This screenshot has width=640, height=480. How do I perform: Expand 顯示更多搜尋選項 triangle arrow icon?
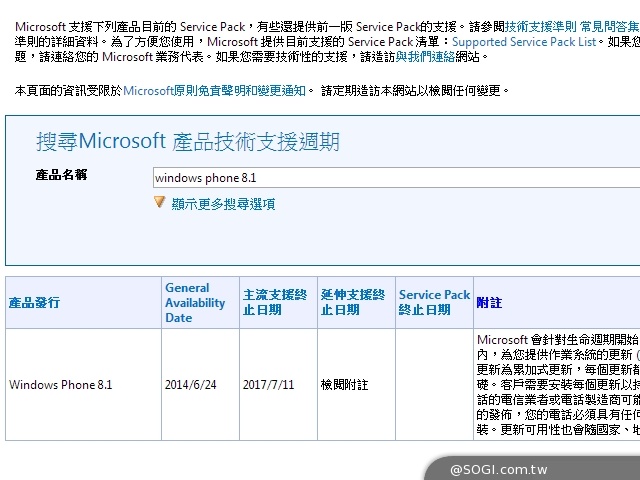[x=160, y=202]
